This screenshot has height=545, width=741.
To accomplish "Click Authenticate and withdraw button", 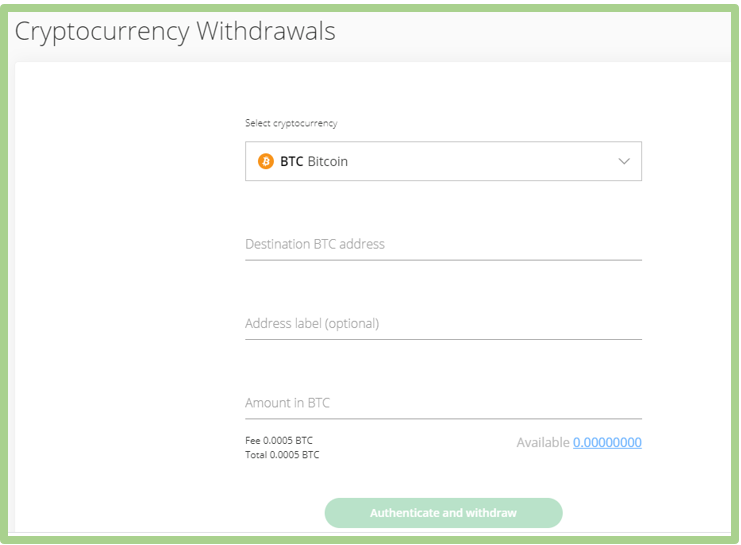I will pos(443,513).
